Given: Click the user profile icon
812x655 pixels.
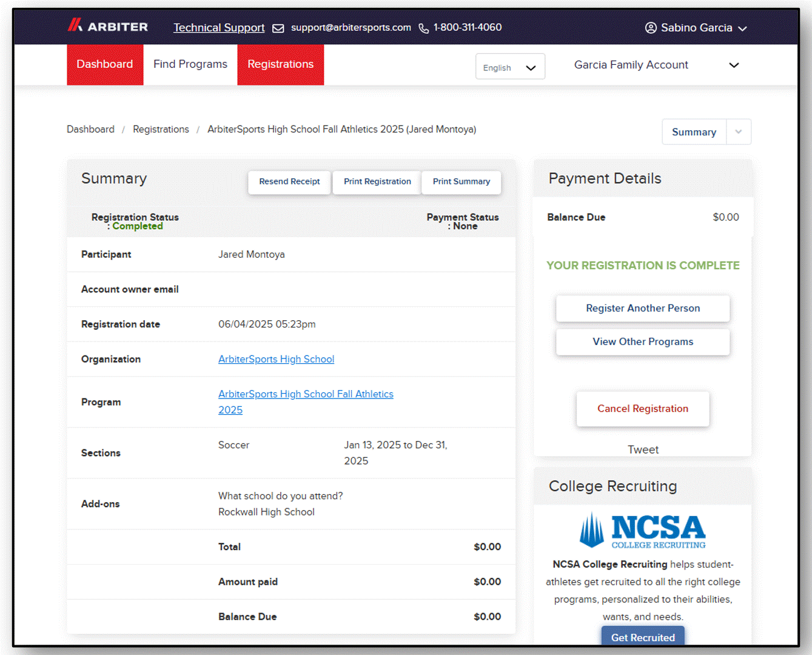Looking at the screenshot, I should coord(651,28).
